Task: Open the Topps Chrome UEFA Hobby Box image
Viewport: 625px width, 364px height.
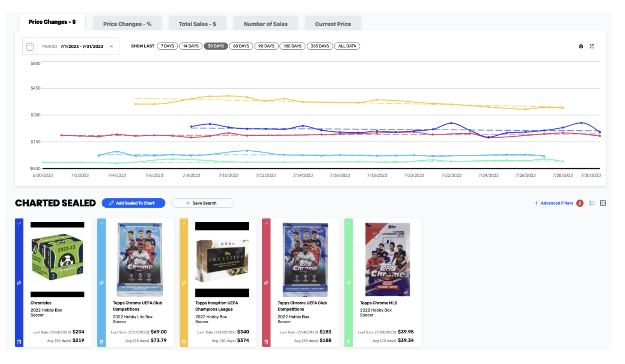Action: coord(305,259)
